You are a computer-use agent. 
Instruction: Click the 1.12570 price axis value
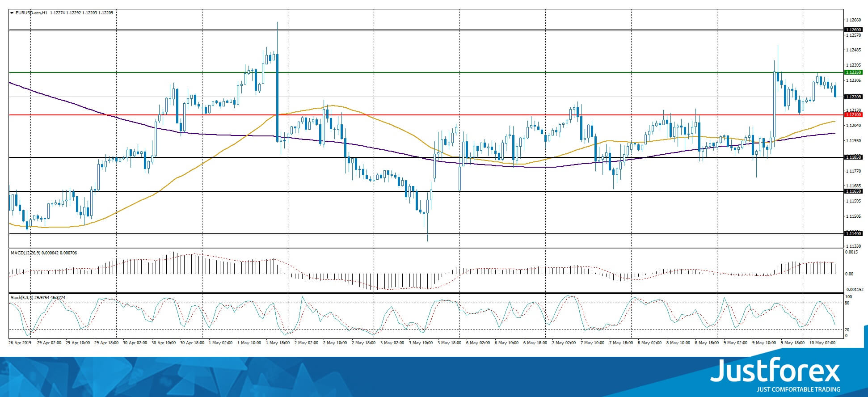854,35
